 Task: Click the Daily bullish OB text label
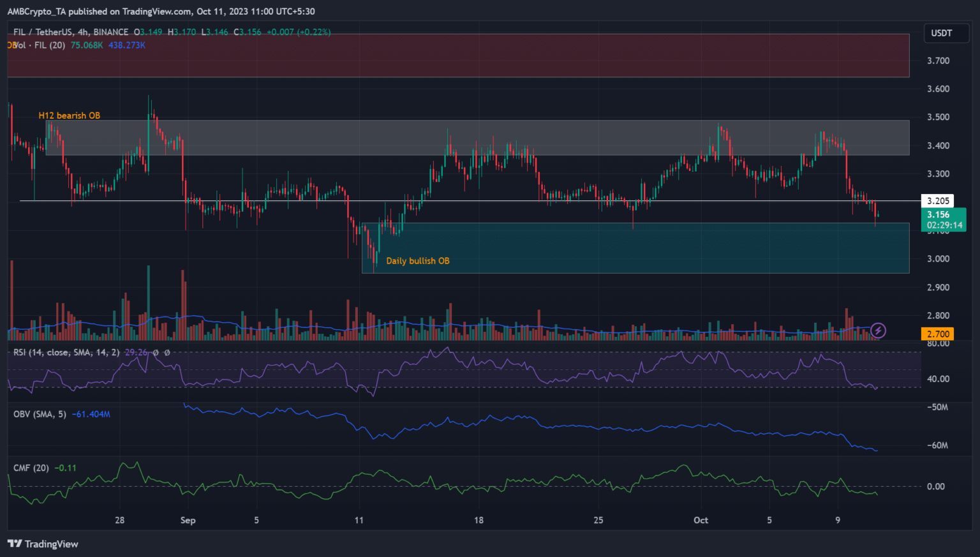pos(417,261)
